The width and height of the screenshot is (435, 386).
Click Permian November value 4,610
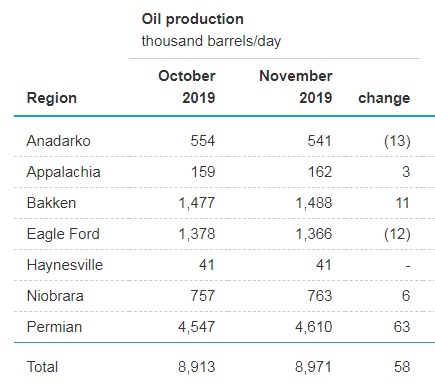click(313, 327)
